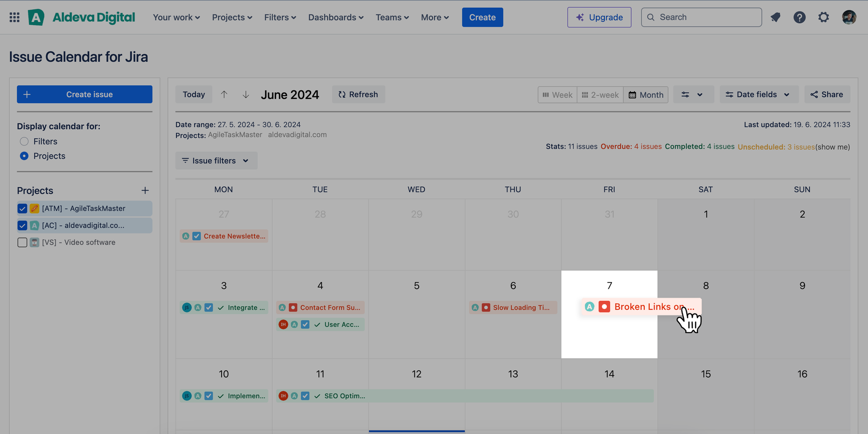This screenshot has width=868, height=434.
Task: Switch to Month view
Action: click(646, 95)
